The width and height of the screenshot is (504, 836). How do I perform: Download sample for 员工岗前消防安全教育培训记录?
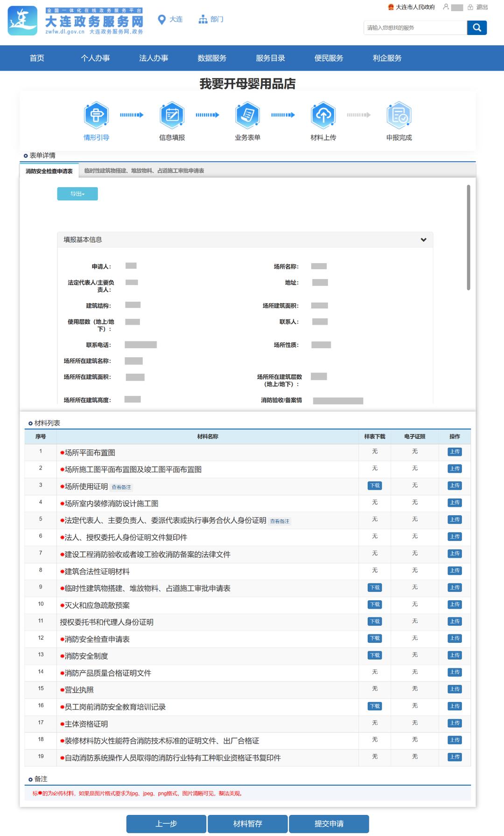coord(375,706)
